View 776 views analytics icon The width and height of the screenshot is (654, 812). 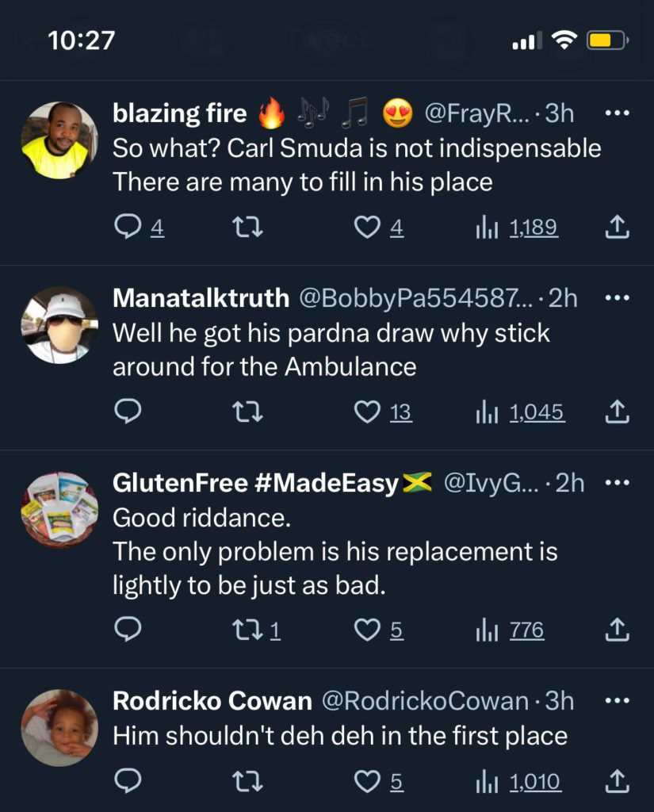pos(487,630)
